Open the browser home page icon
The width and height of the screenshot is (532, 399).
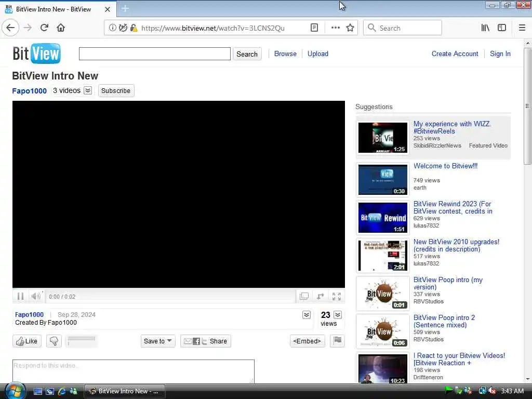tap(61, 28)
